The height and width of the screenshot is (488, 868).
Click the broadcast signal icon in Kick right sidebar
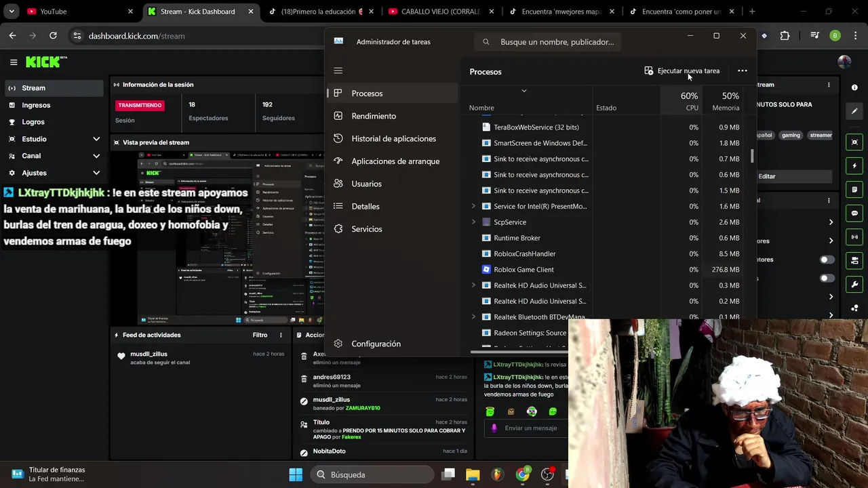point(854,237)
